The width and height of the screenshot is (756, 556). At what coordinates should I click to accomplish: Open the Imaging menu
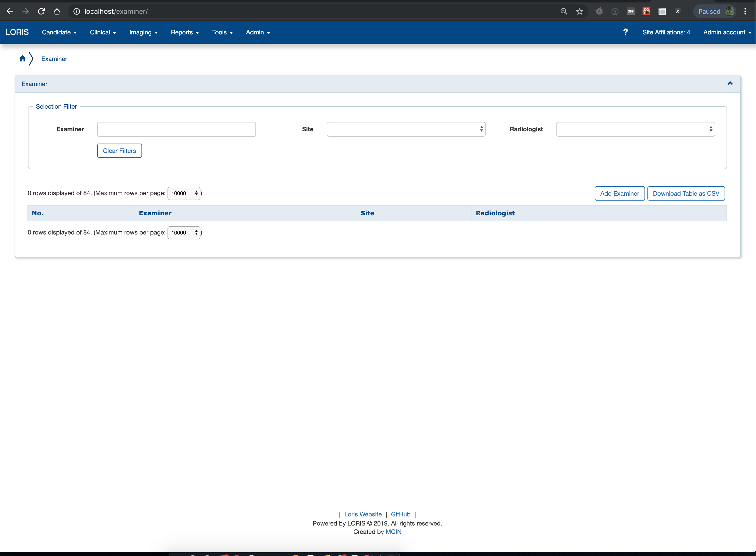(x=143, y=32)
